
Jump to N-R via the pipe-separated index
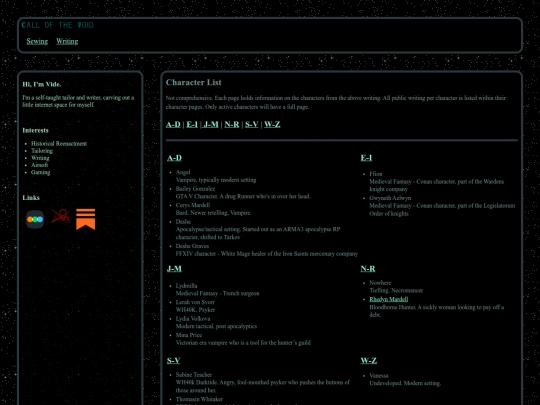[232, 124]
